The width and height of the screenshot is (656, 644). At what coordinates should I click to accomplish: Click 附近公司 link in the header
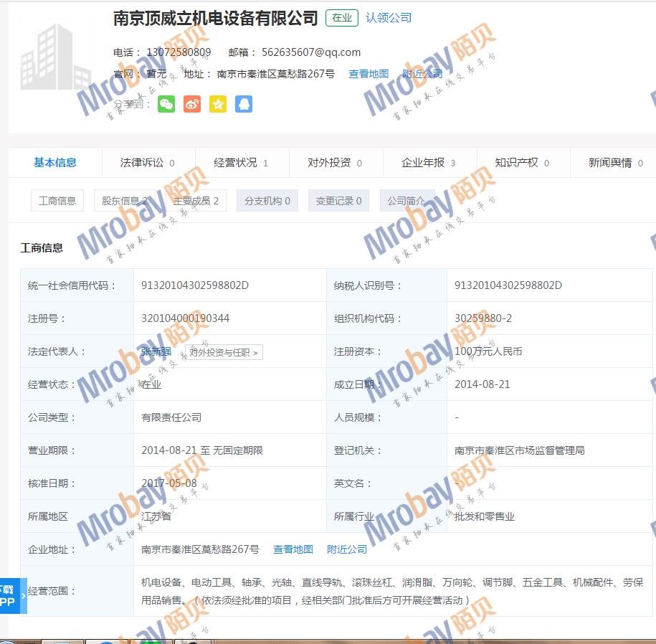pos(422,74)
